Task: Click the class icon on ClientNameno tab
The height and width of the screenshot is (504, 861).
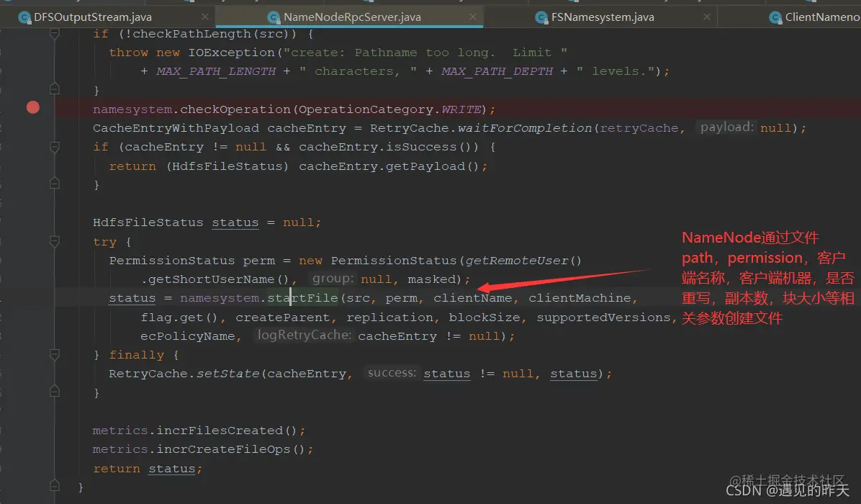Action: pos(775,17)
